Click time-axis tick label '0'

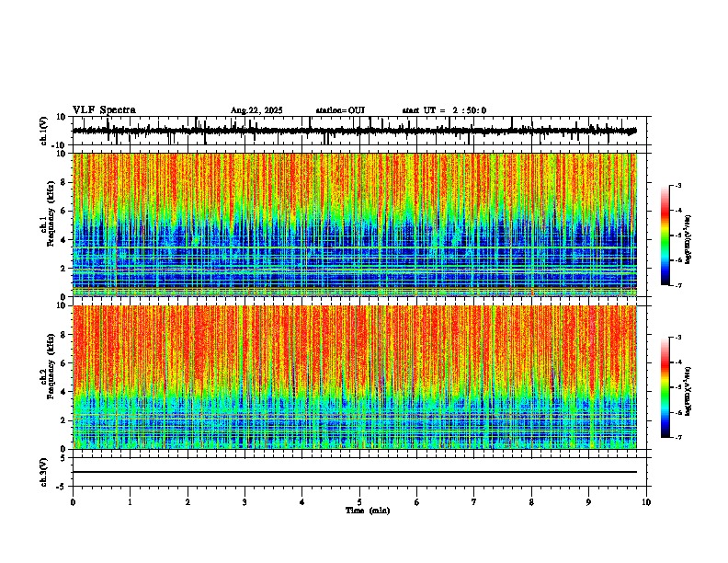coord(73,502)
